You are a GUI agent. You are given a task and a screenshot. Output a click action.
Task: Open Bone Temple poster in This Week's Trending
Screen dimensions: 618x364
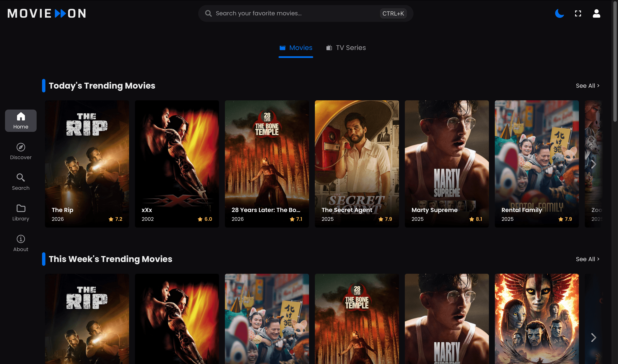click(x=357, y=319)
